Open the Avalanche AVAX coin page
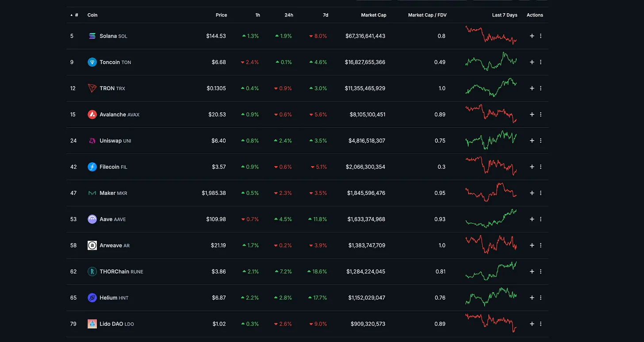The height and width of the screenshot is (342, 644). [119, 114]
